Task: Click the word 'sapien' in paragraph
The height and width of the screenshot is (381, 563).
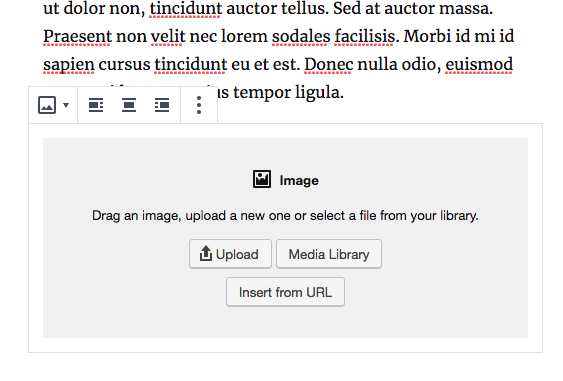Action: (x=69, y=65)
